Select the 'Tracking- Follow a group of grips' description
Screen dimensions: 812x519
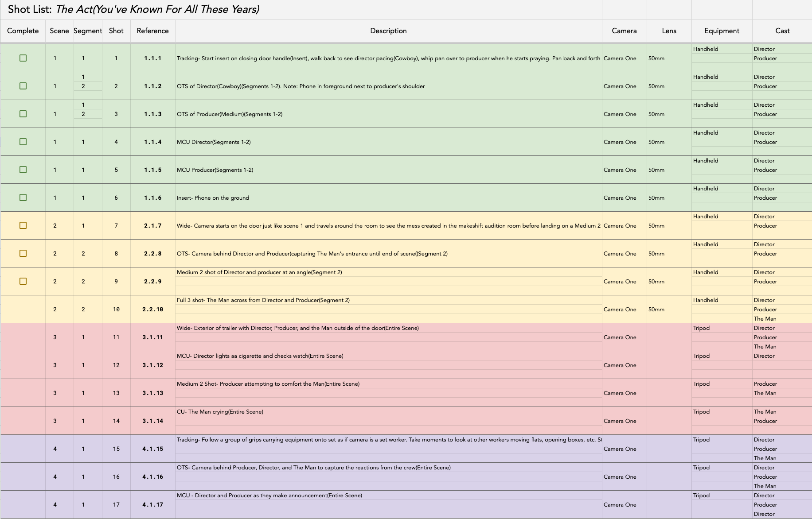point(388,439)
